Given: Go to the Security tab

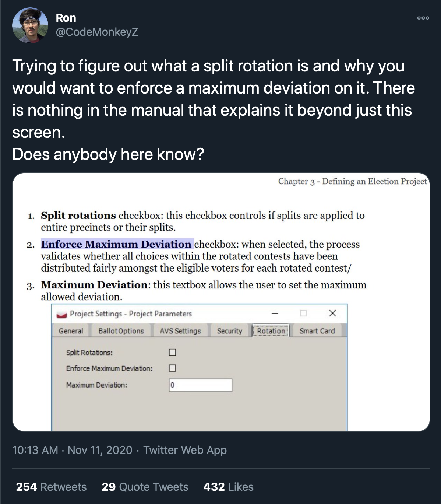Looking at the screenshot, I should [x=230, y=331].
